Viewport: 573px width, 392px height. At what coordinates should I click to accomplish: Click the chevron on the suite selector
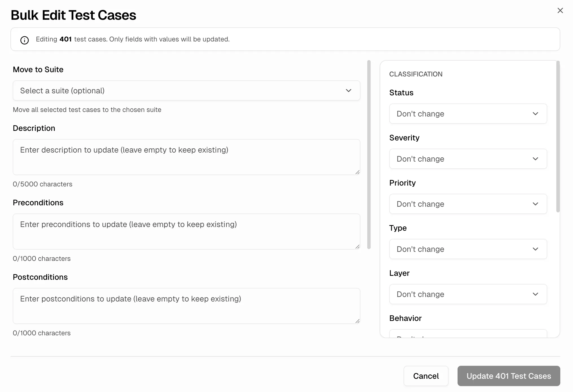(x=349, y=91)
